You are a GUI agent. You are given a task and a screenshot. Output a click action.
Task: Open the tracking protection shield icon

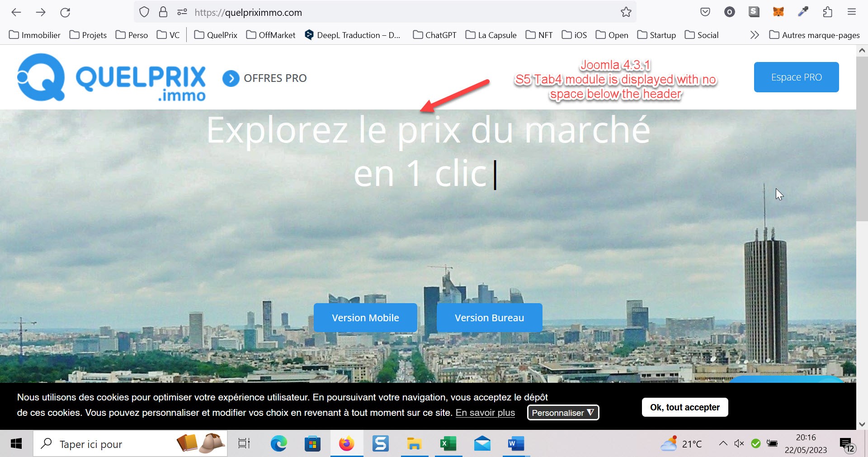(x=144, y=12)
